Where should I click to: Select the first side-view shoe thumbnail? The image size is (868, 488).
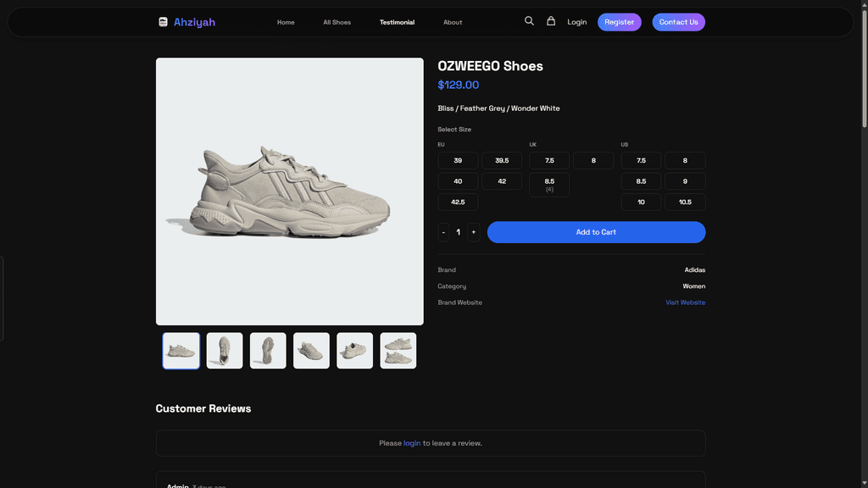(181, 351)
